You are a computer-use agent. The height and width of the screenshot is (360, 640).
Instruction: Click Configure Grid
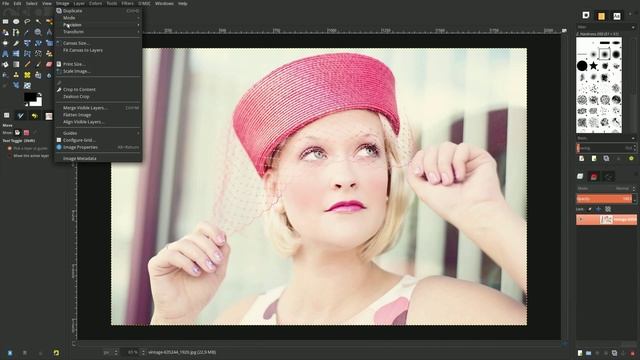pyautogui.click(x=99, y=140)
